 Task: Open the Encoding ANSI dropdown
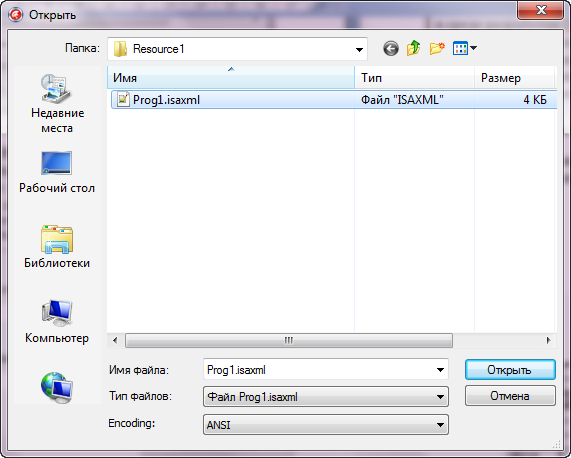pos(326,425)
